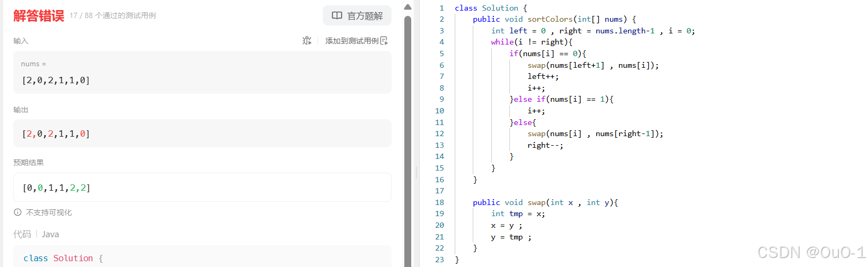Click the nums input value [2,0,2,1,1,0]
This screenshot has width=868, height=267.
56,81
